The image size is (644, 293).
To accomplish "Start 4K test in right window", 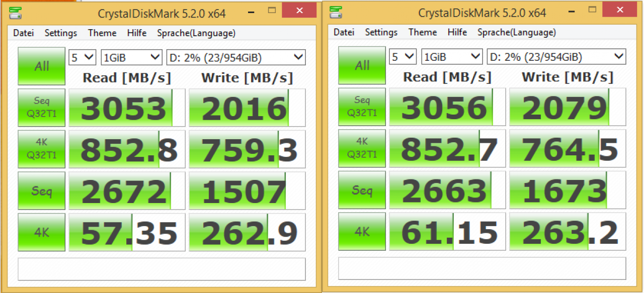I will click(362, 231).
